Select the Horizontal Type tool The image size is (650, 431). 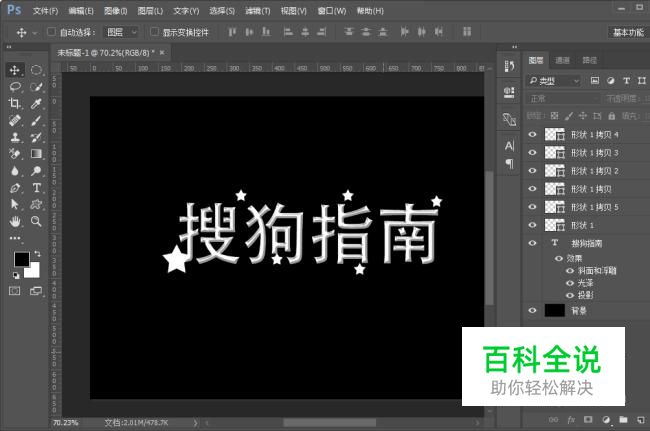(36, 188)
